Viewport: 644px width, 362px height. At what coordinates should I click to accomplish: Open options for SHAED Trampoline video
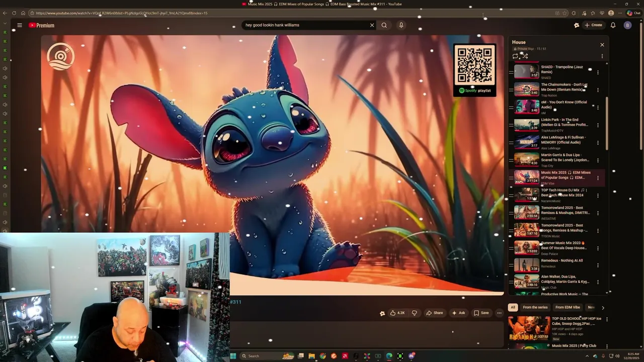(598, 72)
